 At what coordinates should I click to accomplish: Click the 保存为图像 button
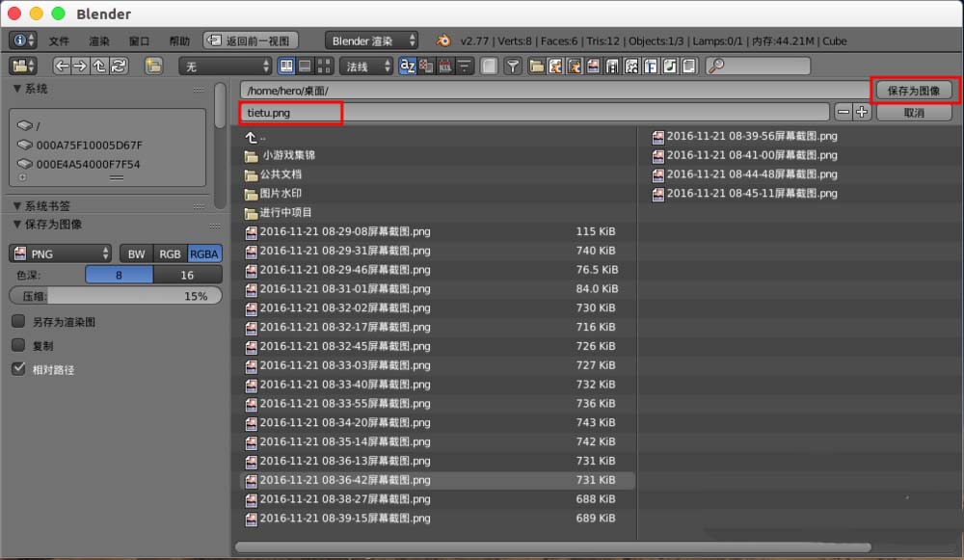(913, 89)
